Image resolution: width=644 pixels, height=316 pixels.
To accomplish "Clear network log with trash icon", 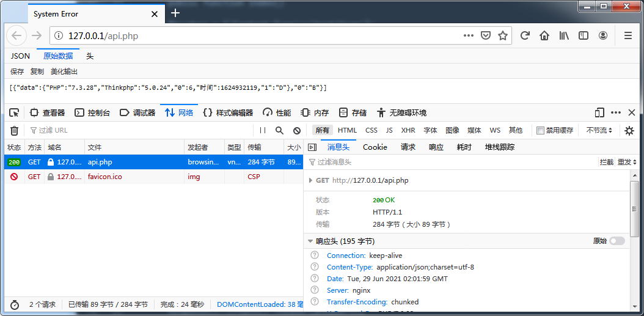I will [x=15, y=131].
